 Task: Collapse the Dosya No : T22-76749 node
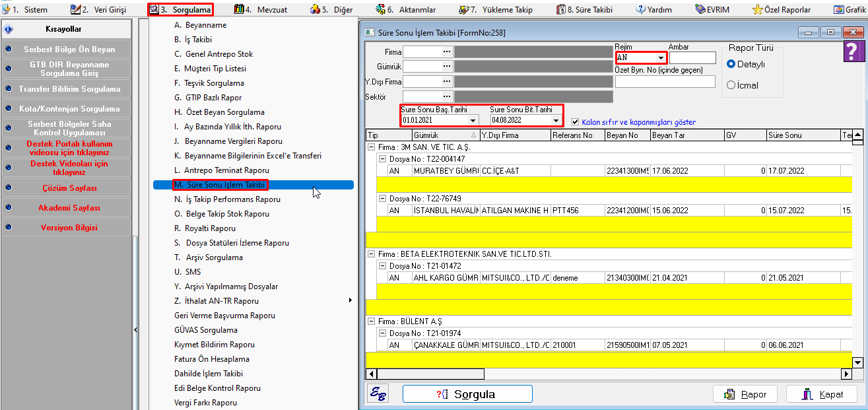click(384, 199)
